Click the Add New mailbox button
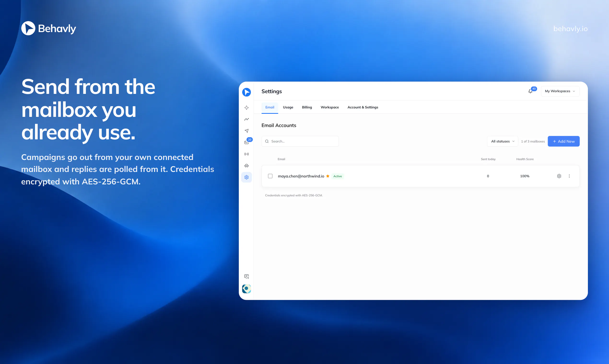Image resolution: width=609 pixels, height=364 pixels. (563, 141)
